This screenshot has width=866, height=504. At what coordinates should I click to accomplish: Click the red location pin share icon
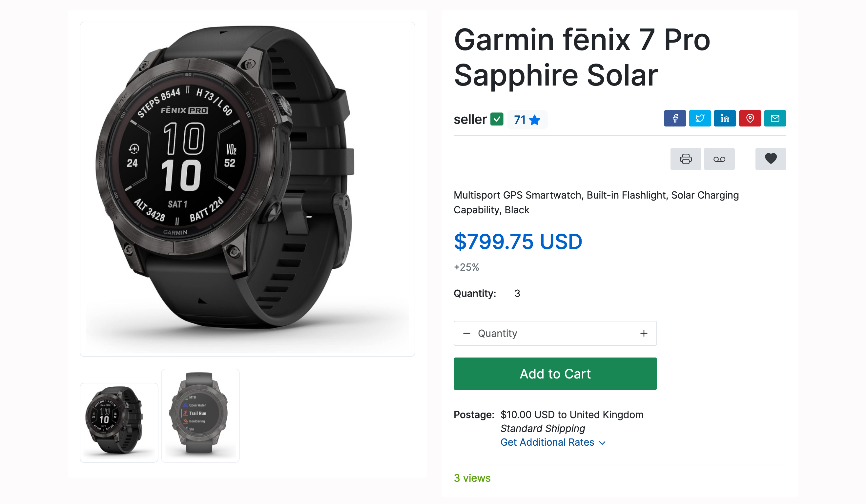click(x=750, y=118)
